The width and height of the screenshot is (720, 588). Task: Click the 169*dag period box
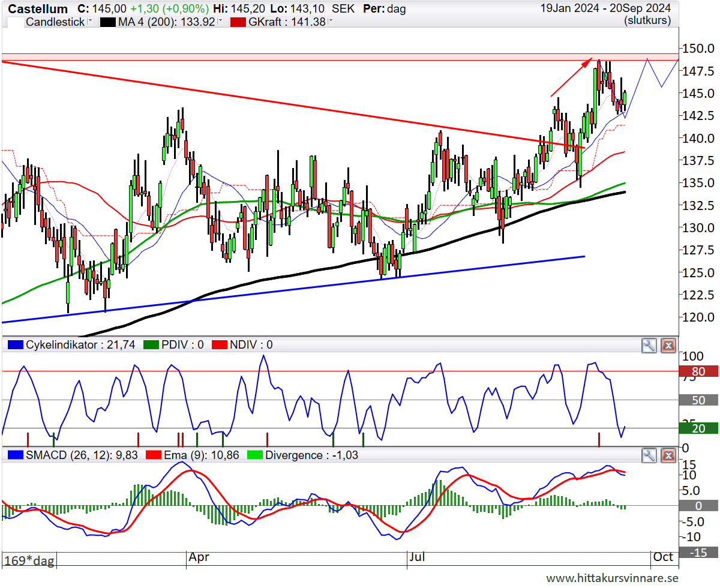point(29,560)
